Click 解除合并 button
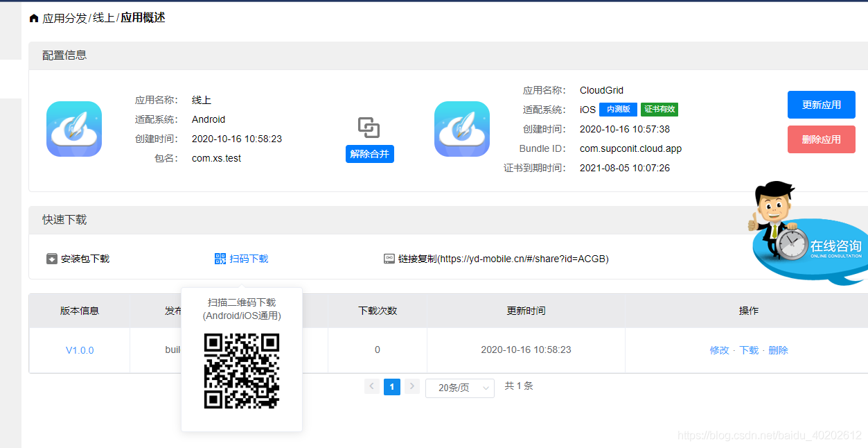 coord(370,154)
